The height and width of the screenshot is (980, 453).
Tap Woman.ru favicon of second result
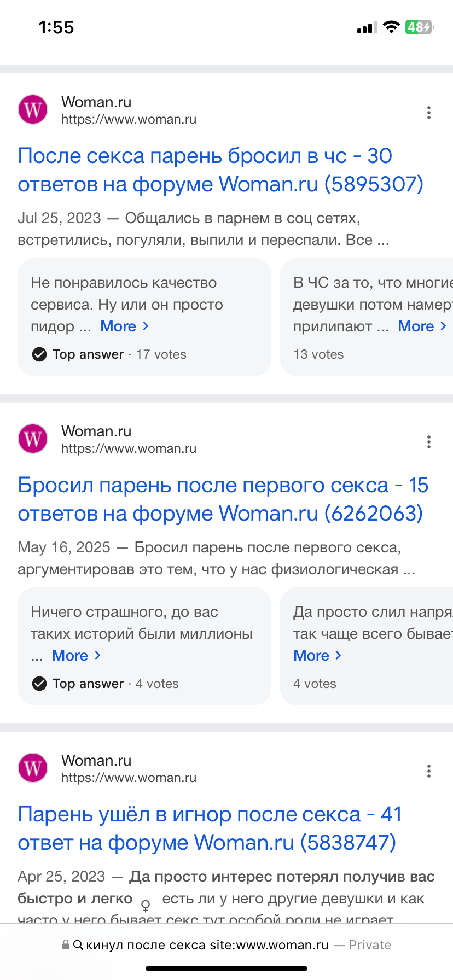(33, 439)
